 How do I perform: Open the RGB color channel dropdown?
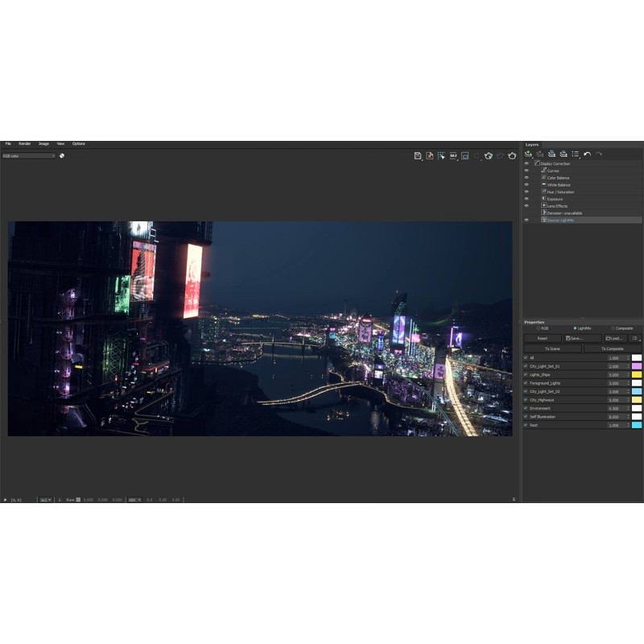click(x=29, y=155)
